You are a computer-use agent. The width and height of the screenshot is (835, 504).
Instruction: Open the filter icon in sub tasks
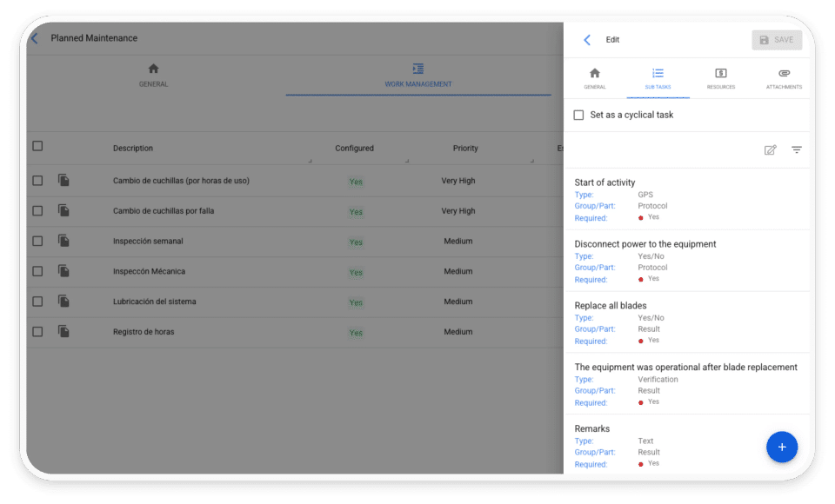click(797, 150)
